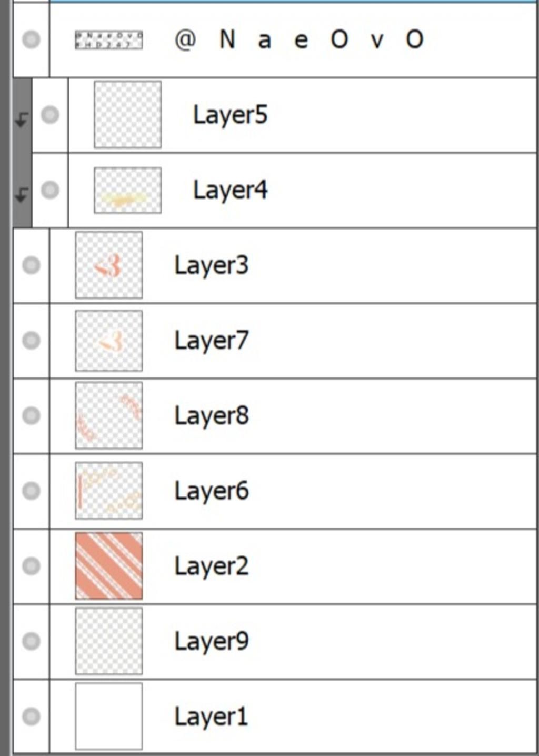Toggle visibility of the @NaeOvO text layer
Screen dimensions: 539x756
point(31,39)
